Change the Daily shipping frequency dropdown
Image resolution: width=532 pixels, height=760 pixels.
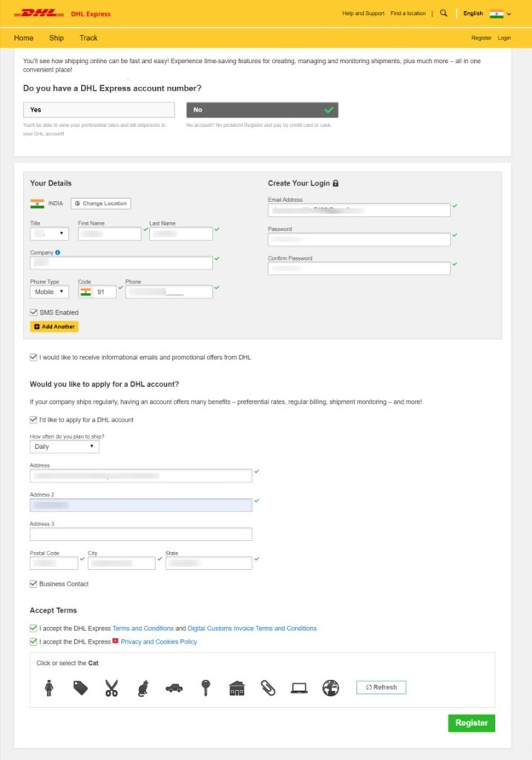pyautogui.click(x=64, y=447)
